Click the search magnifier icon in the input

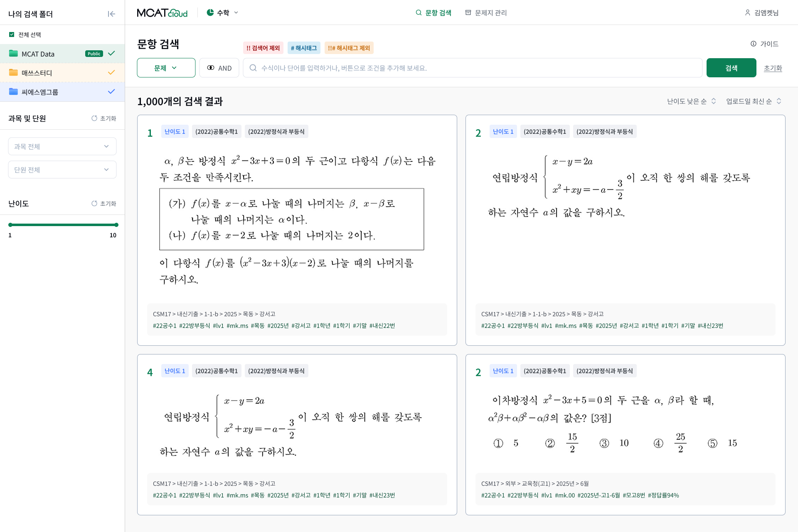(253, 68)
